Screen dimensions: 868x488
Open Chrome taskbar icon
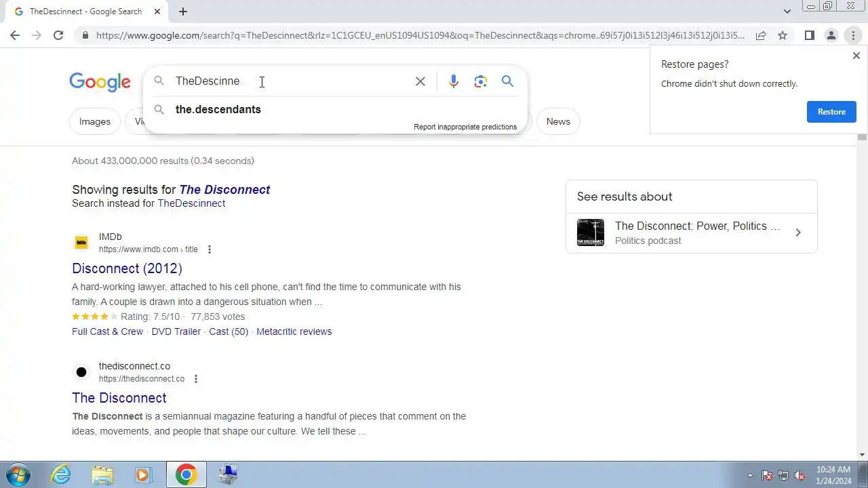(x=186, y=474)
